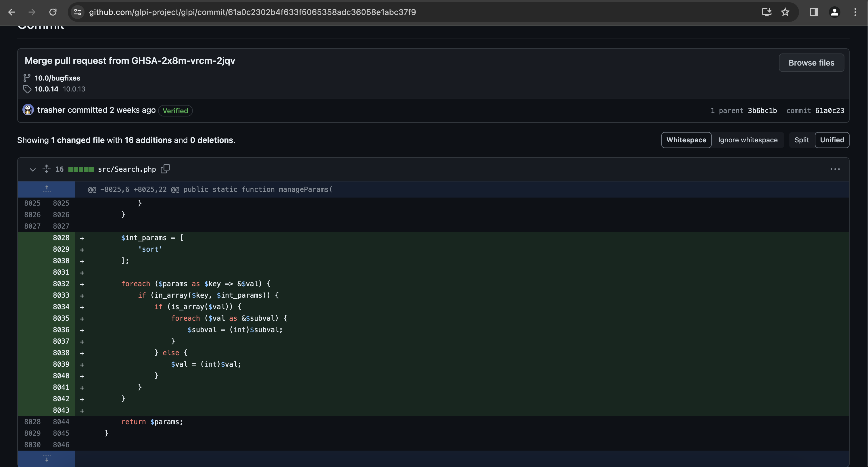
Task: Open the 10.0.13 tag link
Action: tap(74, 89)
